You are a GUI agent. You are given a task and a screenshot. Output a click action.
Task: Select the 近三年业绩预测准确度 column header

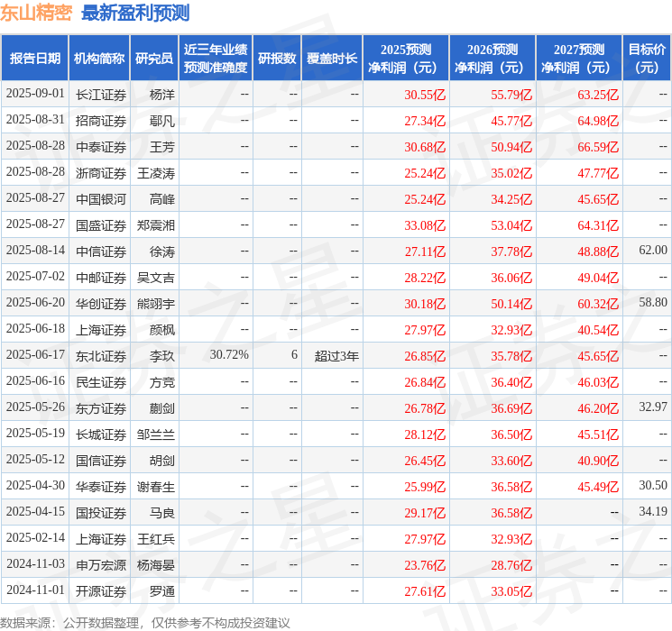point(216,59)
